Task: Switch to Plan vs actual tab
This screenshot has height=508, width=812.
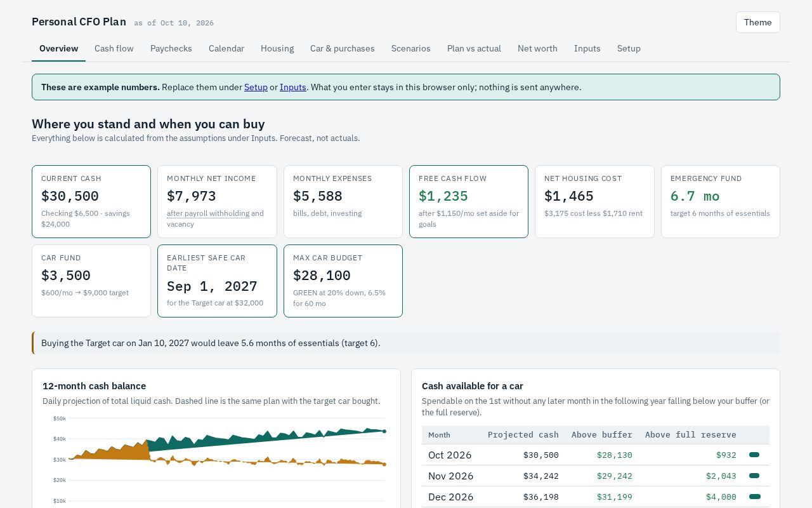Action: [x=474, y=48]
